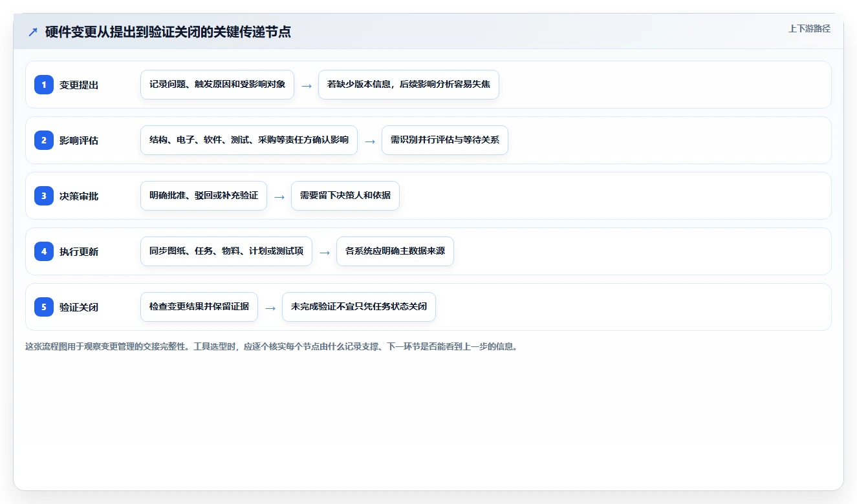
Task: Click the box 未完成验证不宜只凭任务状态关闭
Action: click(x=359, y=307)
